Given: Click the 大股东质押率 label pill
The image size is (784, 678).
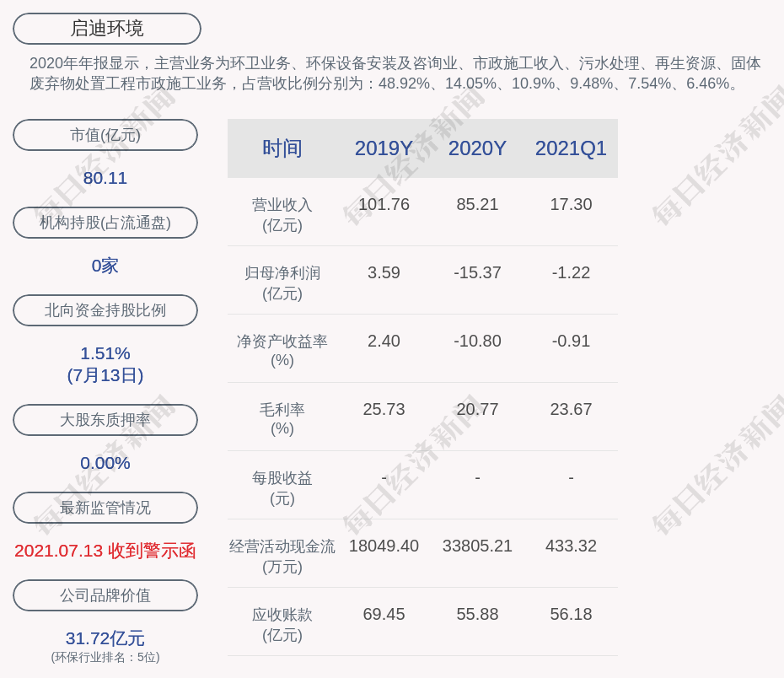Looking at the screenshot, I should [x=105, y=420].
